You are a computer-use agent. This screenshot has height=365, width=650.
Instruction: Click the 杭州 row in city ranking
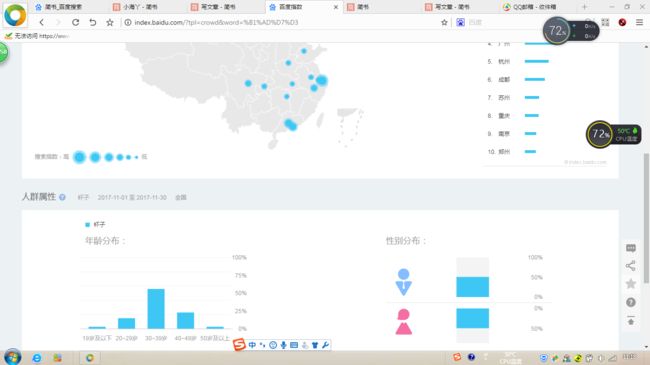tap(518, 61)
